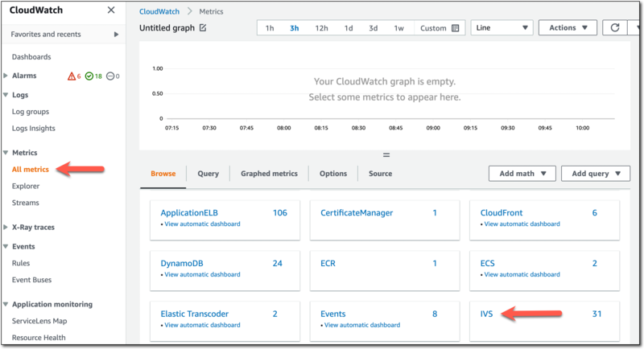
Task: Open the ECR metrics namespace
Action: (328, 263)
